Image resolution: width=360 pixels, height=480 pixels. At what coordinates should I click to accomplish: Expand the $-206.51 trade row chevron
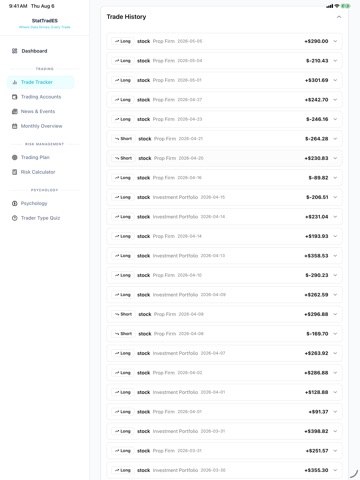coord(335,197)
